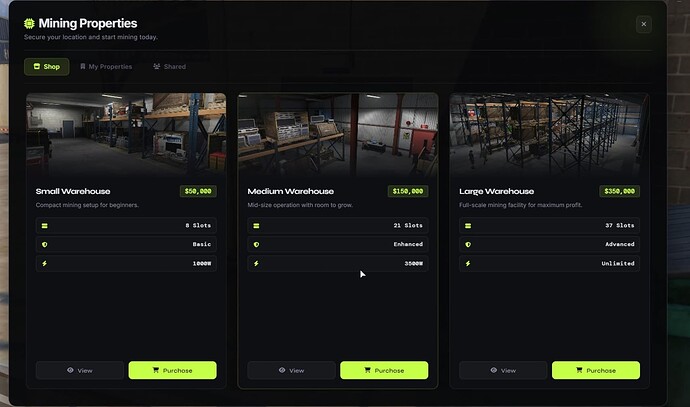Purchase the Small Warehouse
690x407 pixels.
[x=172, y=370]
